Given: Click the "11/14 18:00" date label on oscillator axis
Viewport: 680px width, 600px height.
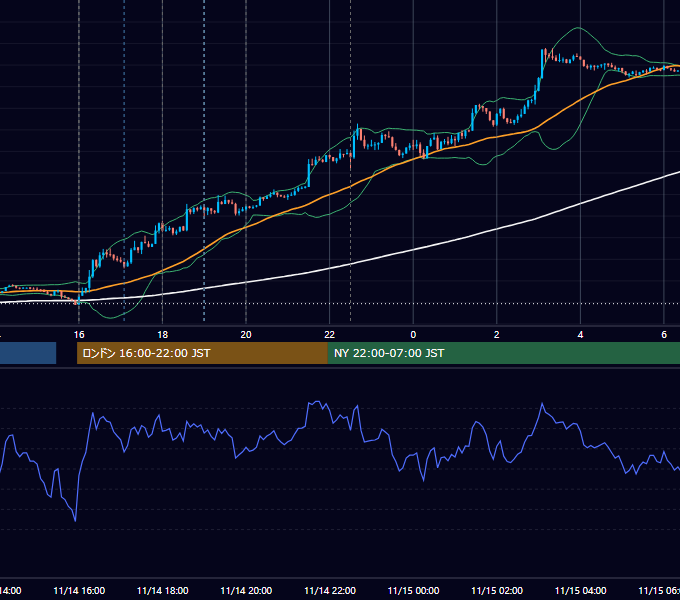Looking at the screenshot, I should click(163, 590).
